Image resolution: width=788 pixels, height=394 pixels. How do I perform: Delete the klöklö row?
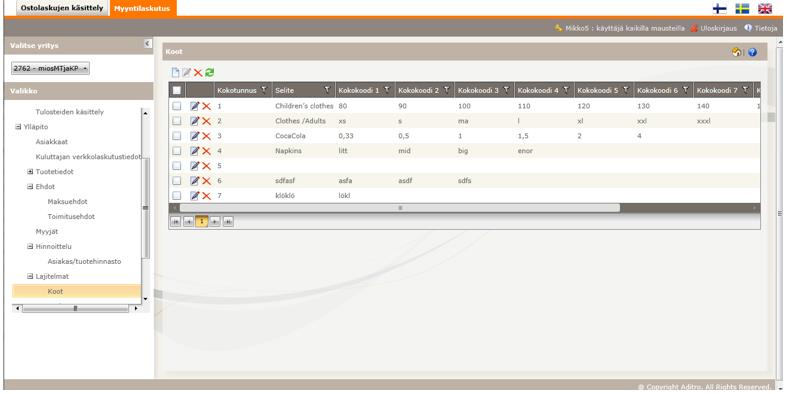206,195
